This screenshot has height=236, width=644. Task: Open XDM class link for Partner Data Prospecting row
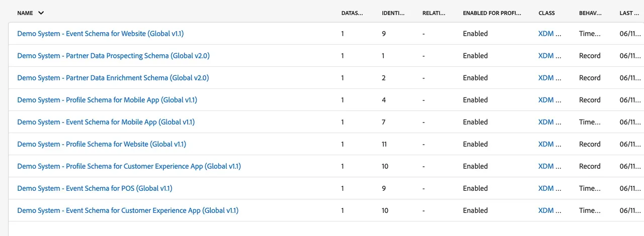pos(549,56)
